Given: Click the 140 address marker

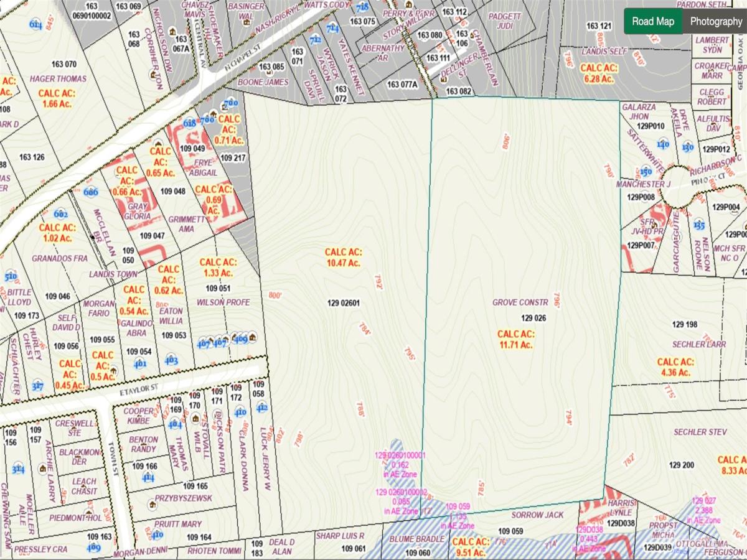Looking at the screenshot, I should point(663,145).
